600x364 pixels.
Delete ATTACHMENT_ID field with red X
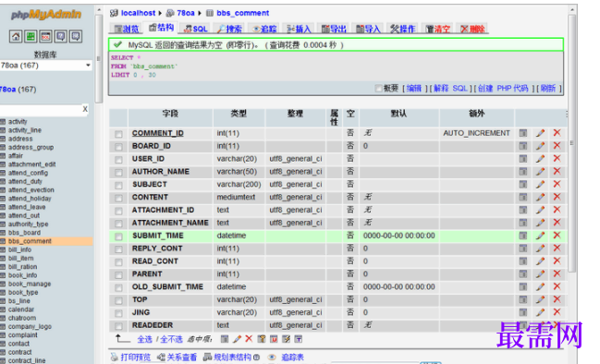pyautogui.click(x=557, y=210)
